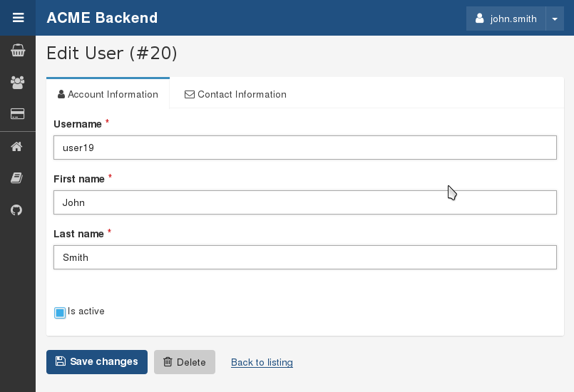This screenshot has width=574, height=392.
Task: Go to the home sidebar icon
Action: point(18,147)
